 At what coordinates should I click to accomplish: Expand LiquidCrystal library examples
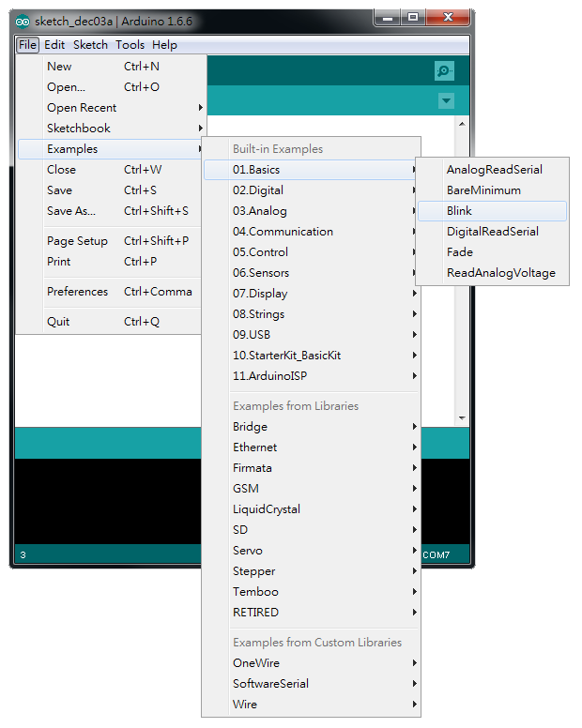[x=267, y=509]
